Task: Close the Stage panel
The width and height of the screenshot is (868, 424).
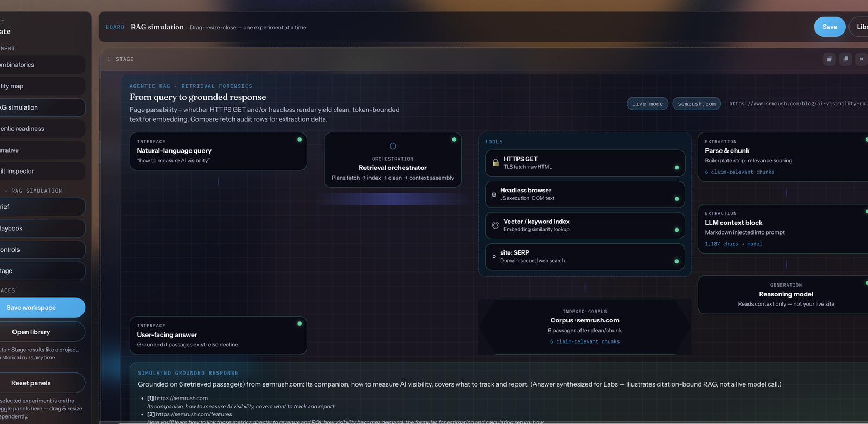Action: [861, 59]
